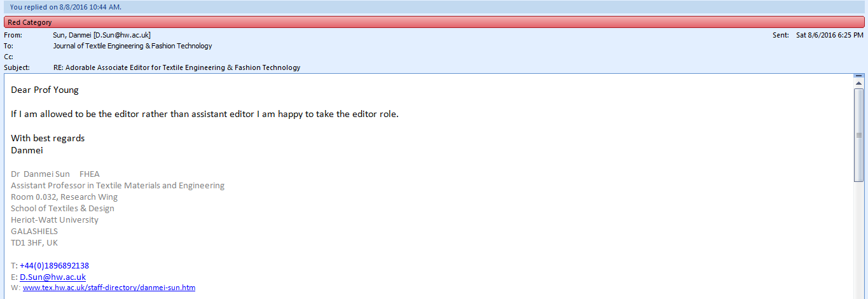
Task: Click 'Heriot-Watt University' in the signature
Action: [x=55, y=220]
